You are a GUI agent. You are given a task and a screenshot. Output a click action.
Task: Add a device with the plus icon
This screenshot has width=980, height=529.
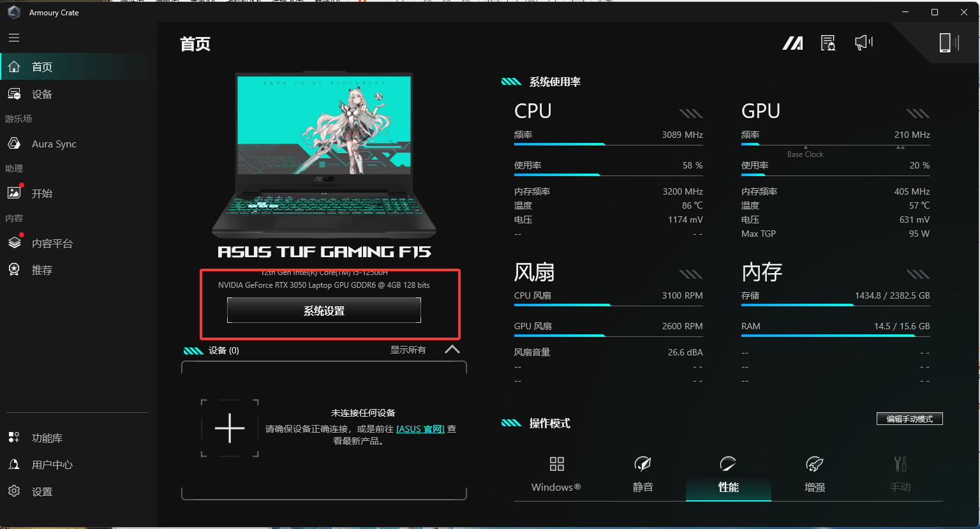point(230,428)
